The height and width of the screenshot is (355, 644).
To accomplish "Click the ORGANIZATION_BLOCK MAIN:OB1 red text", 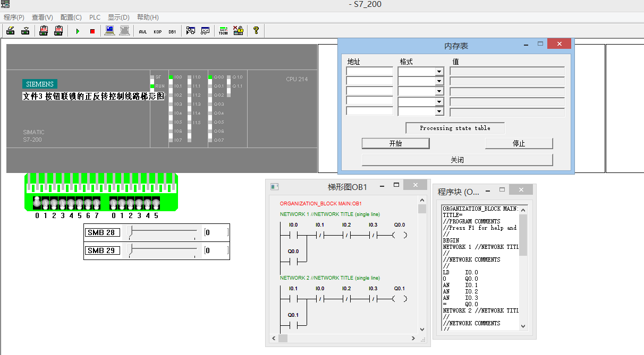I will 321,204.
